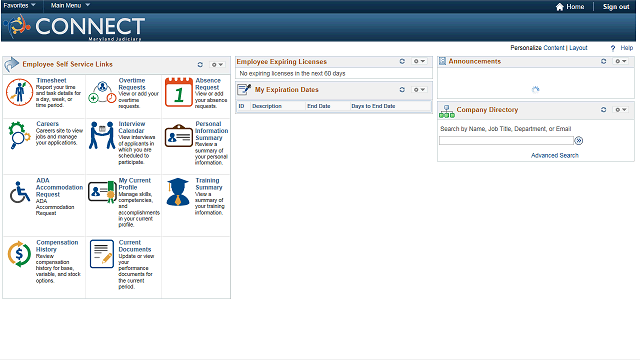Viewport: 640px width, 360px height.
Task: Click the Help question mark icon
Action: pos(613,48)
